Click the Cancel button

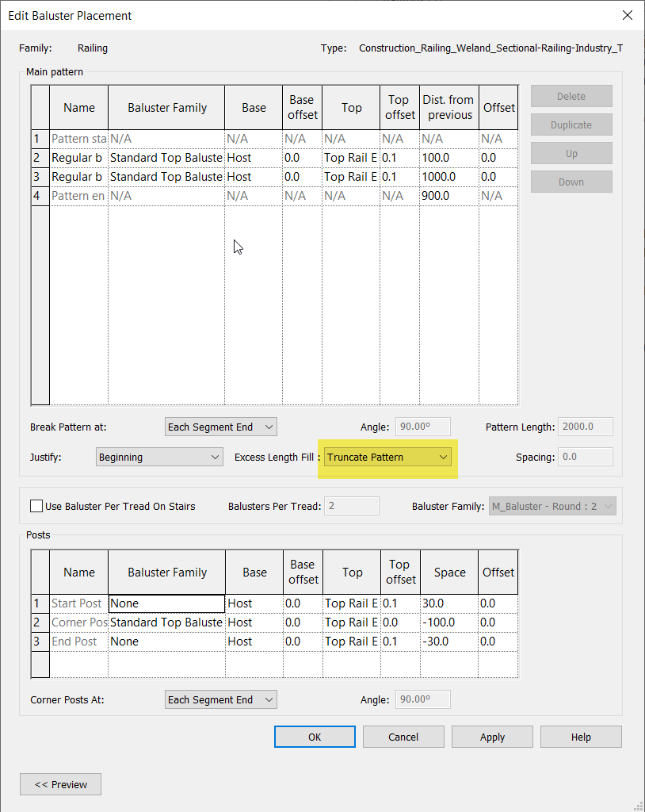403,737
